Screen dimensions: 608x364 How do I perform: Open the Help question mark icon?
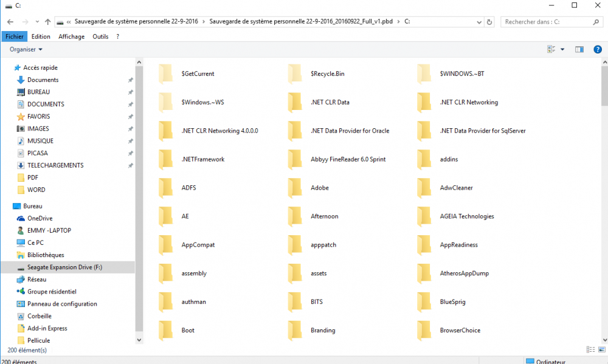[x=598, y=49]
